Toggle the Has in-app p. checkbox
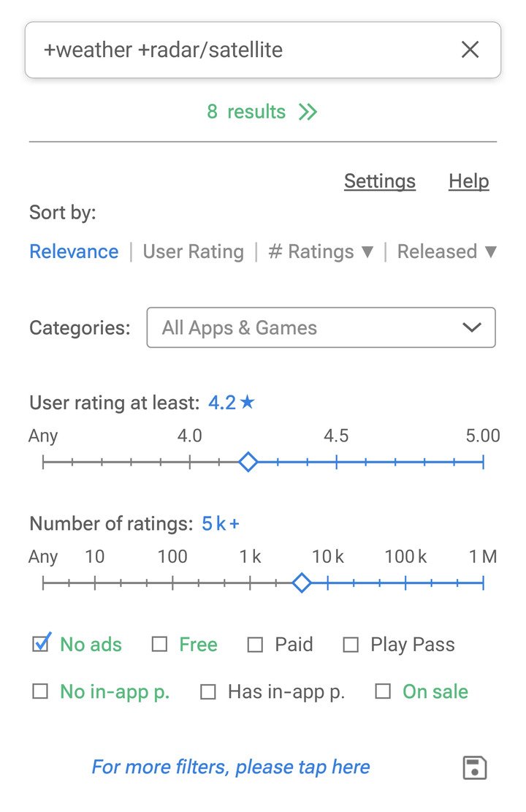The width and height of the screenshot is (526, 812). pyautogui.click(x=208, y=691)
